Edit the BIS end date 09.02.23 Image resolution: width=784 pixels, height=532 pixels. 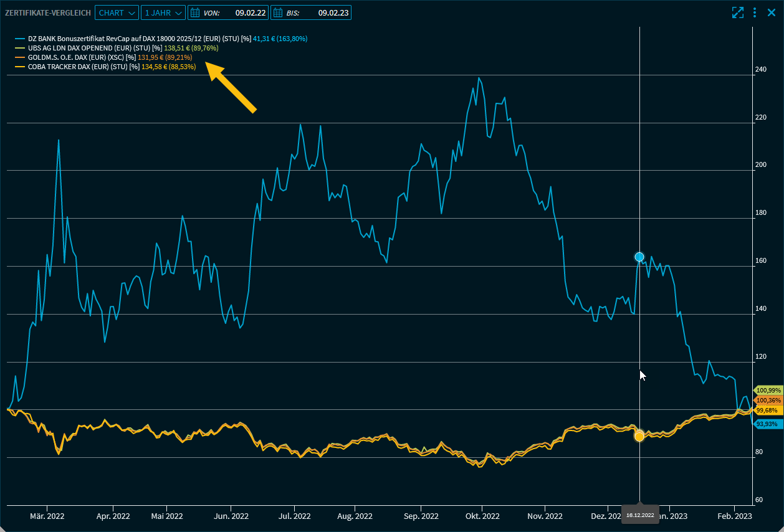(x=333, y=12)
